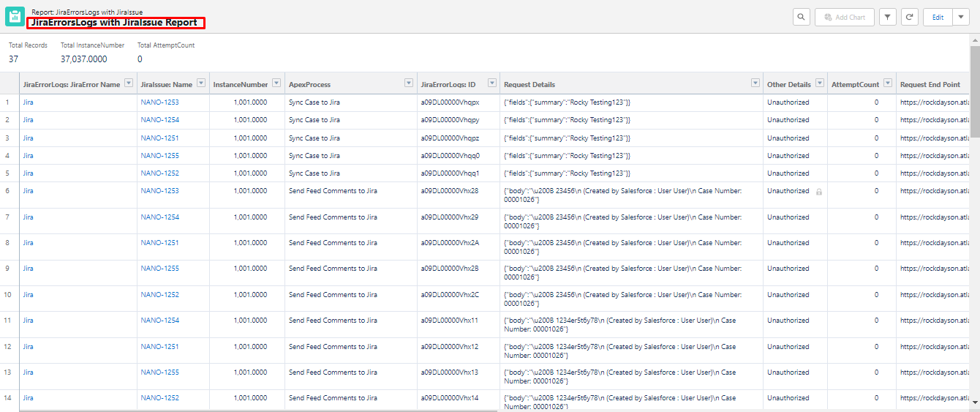Open the filter funnel icon

[x=888, y=17]
